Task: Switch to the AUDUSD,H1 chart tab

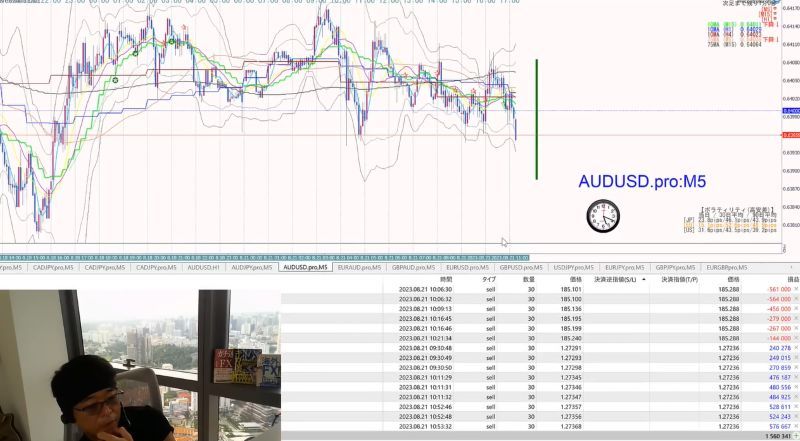Action: (203, 267)
